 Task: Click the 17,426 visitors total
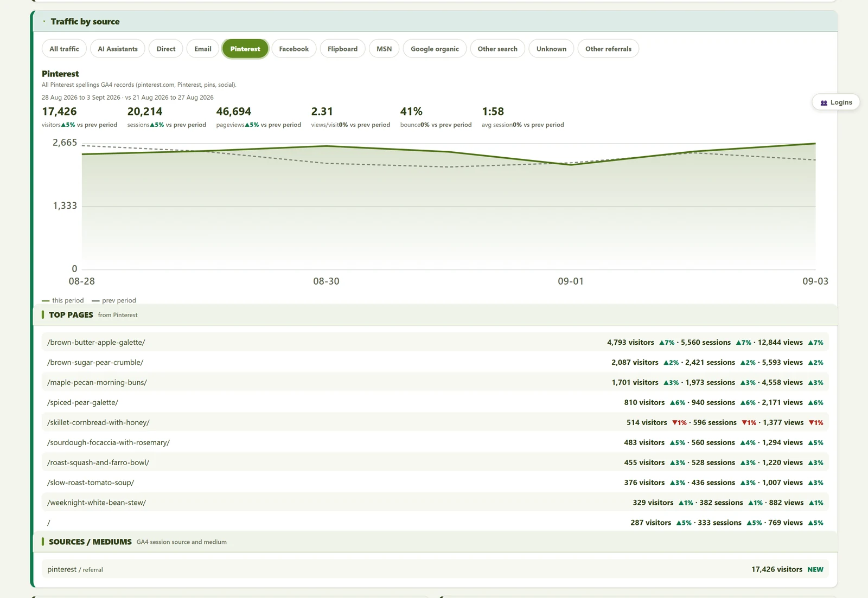click(x=59, y=112)
